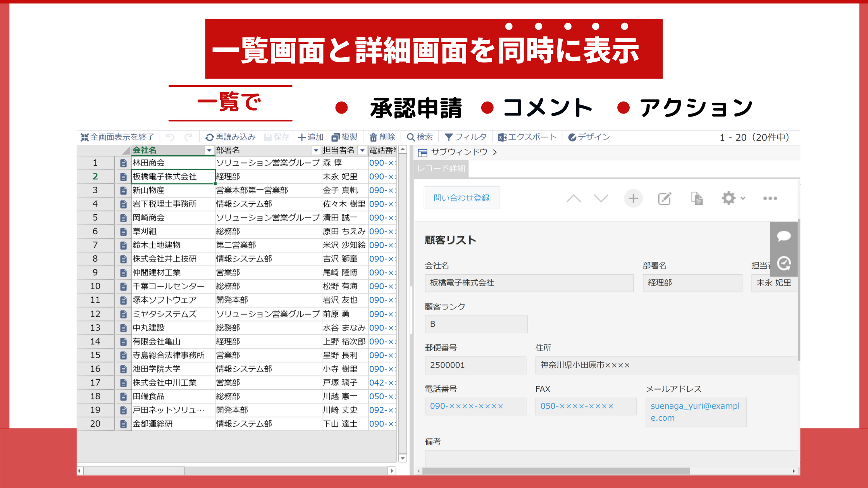Open the three-dots more options menu
The width and height of the screenshot is (868, 488).
pos(770,198)
